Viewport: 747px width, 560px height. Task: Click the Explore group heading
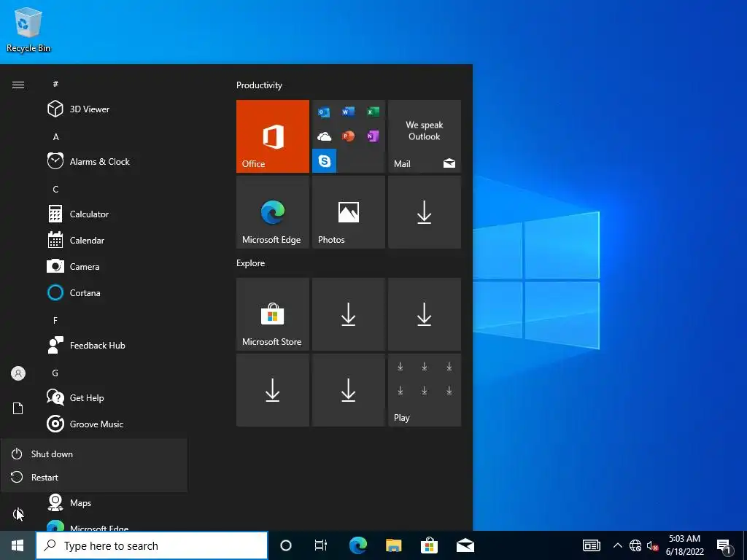click(251, 262)
